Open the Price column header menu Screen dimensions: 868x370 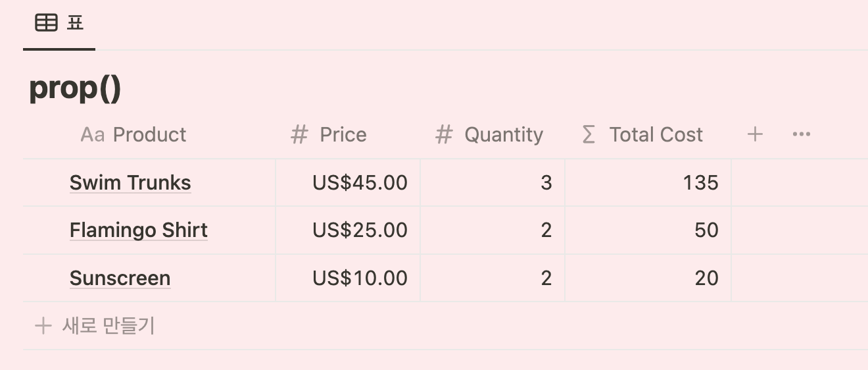pos(348,135)
